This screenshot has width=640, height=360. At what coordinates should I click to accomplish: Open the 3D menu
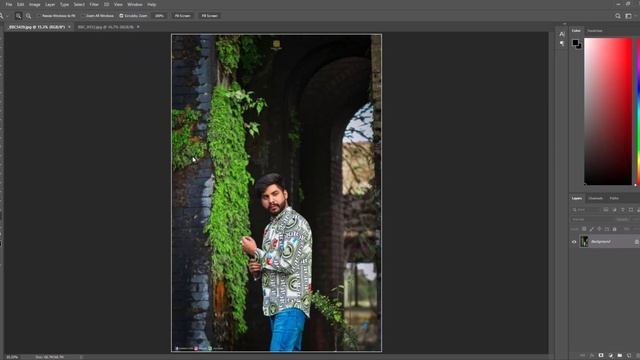pos(107,4)
